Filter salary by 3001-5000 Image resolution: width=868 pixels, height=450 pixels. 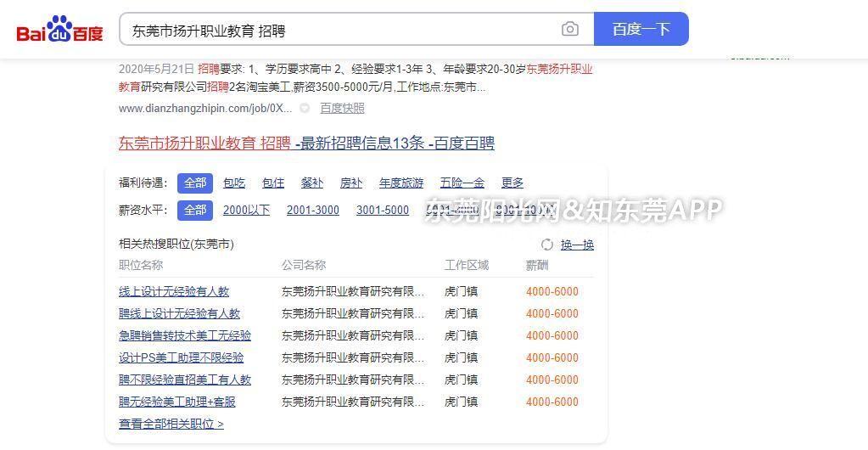tap(383, 211)
